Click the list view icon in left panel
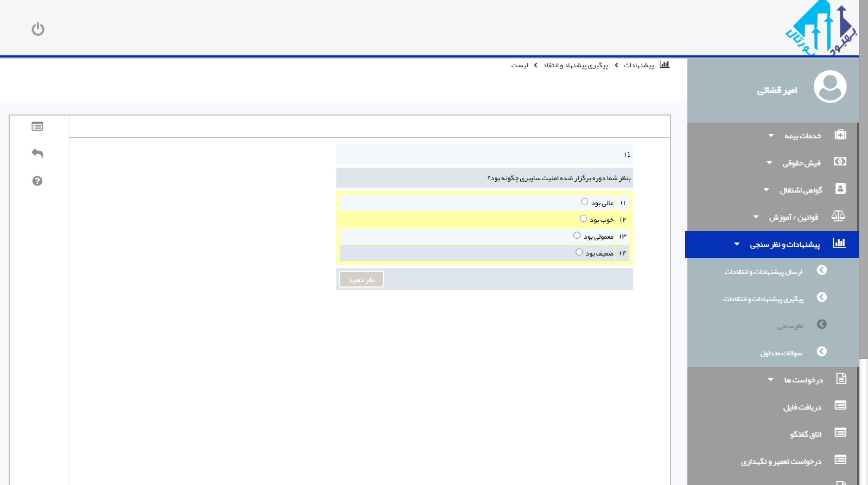 [x=37, y=126]
